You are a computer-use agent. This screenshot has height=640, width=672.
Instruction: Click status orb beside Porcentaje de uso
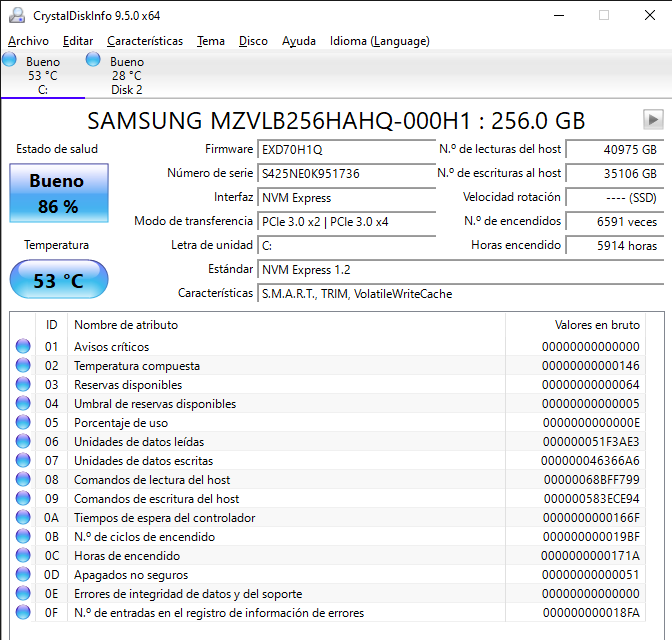click(x=23, y=423)
